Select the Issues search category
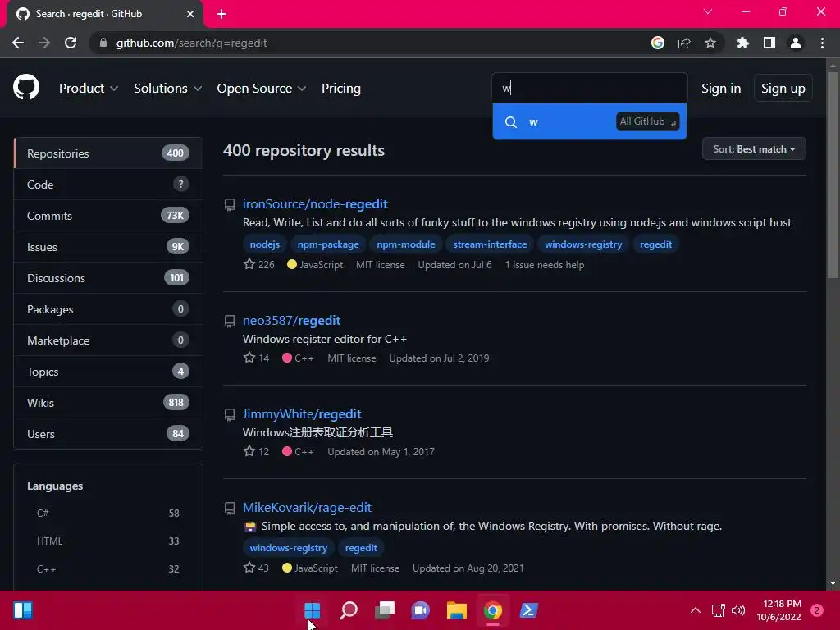 tap(108, 246)
